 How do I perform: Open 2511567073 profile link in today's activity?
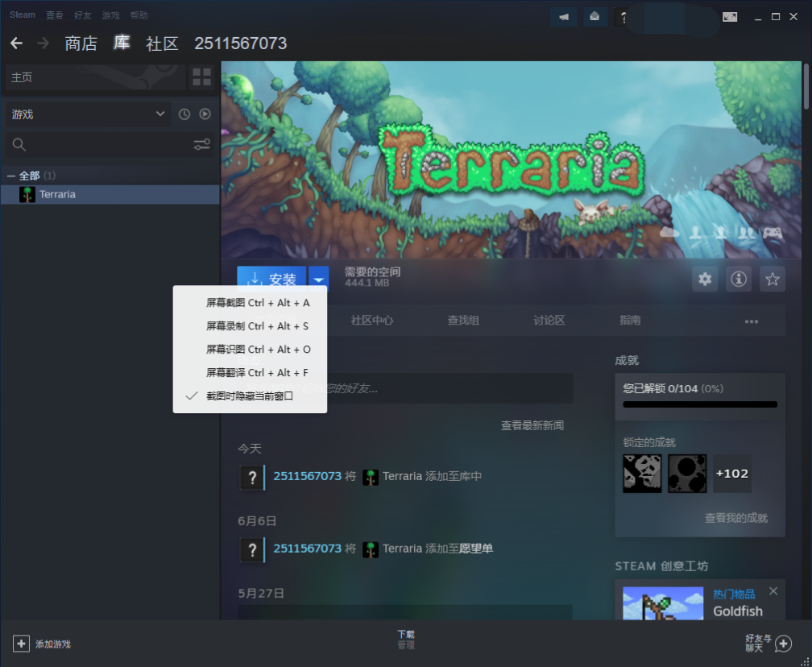[307, 476]
